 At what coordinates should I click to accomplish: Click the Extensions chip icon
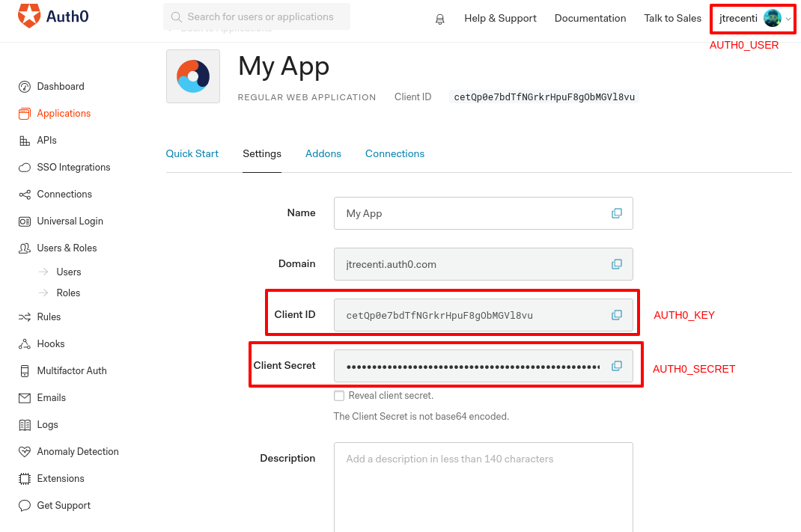click(25, 479)
